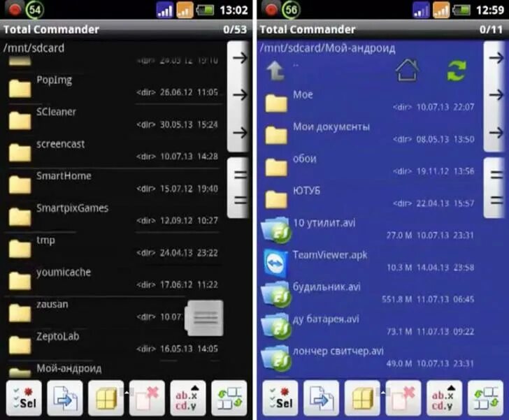Viewport: 509px width, 420px height.
Task: Tap the battery icon in the 12:59 status bar
Action: click(x=462, y=10)
